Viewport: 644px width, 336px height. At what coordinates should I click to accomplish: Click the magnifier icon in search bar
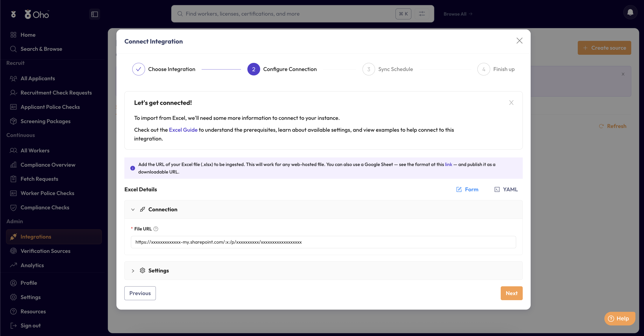pos(180,14)
